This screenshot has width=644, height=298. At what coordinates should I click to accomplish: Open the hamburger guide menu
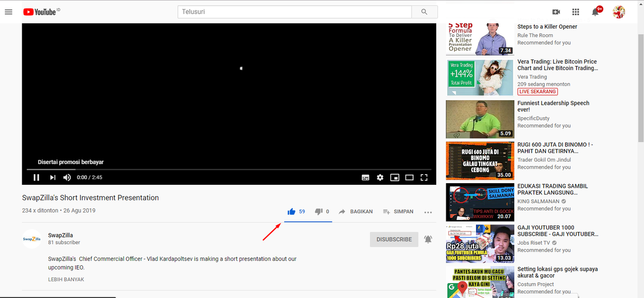click(9, 12)
